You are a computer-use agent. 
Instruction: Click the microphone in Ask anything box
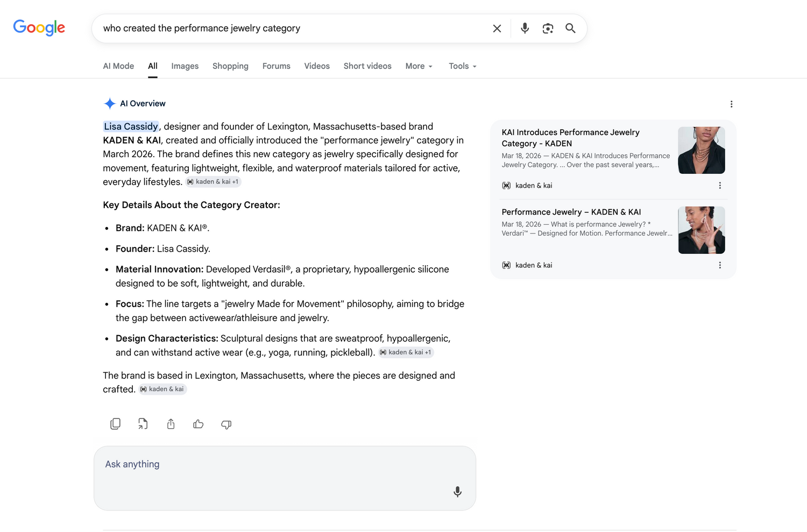tap(457, 492)
